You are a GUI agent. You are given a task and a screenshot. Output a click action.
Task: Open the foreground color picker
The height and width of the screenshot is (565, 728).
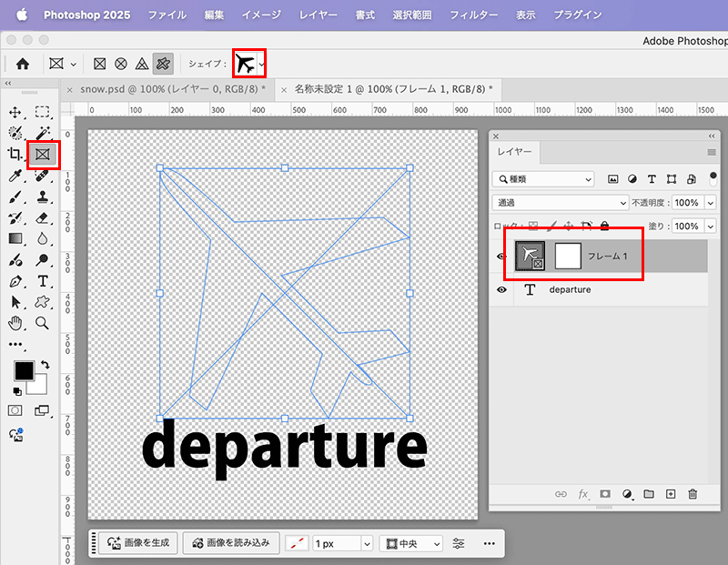24,371
